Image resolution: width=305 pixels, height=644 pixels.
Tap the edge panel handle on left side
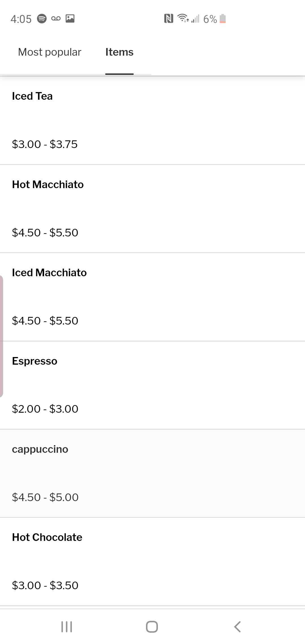pos(2,336)
